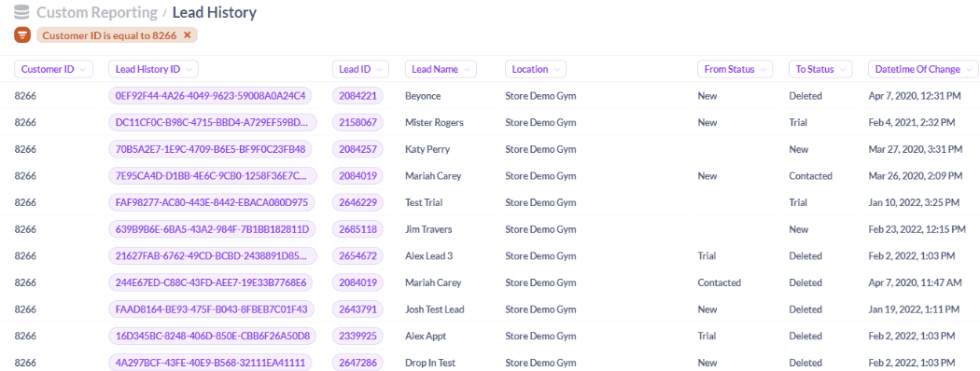Click Lead History ID starting with FAAD8164

point(211,309)
